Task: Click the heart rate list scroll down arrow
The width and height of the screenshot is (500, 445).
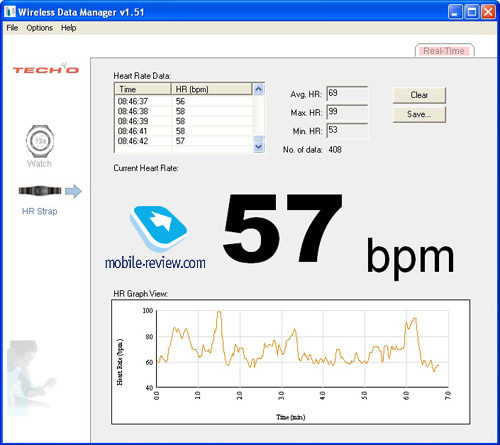Action: pyautogui.click(x=259, y=146)
